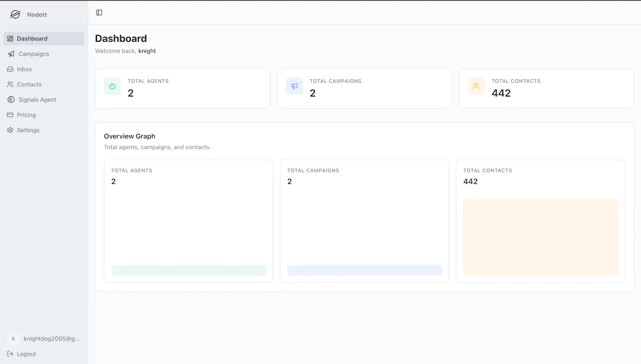641x364 pixels.
Task: Click 'Total agents, campaigns, and contacts.' subtitle
Action: [157, 147]
